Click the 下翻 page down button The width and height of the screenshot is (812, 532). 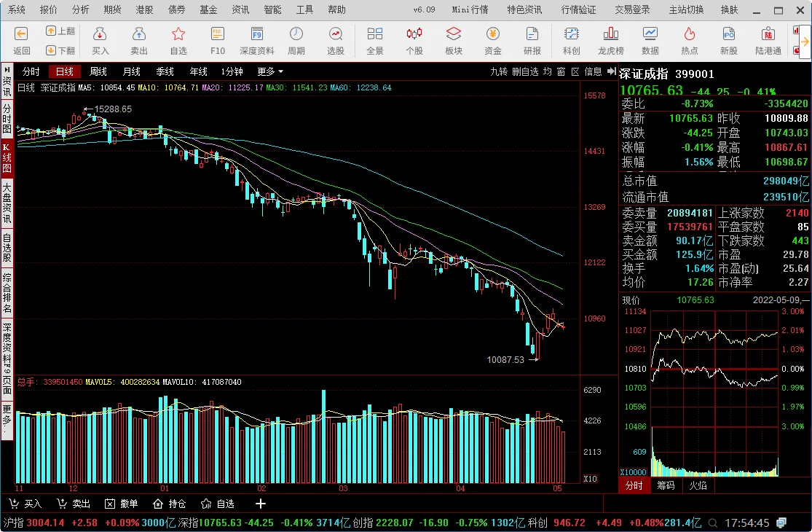click(60, 50)
